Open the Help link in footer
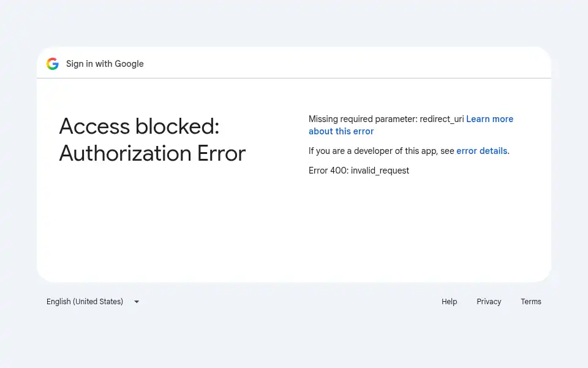 449,302
